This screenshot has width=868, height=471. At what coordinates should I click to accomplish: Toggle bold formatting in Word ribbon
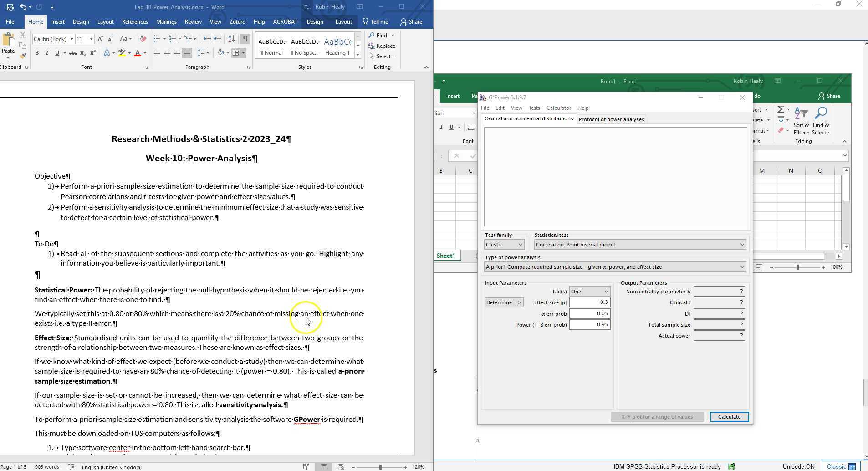pyautogui.click(x=37, y=53)
